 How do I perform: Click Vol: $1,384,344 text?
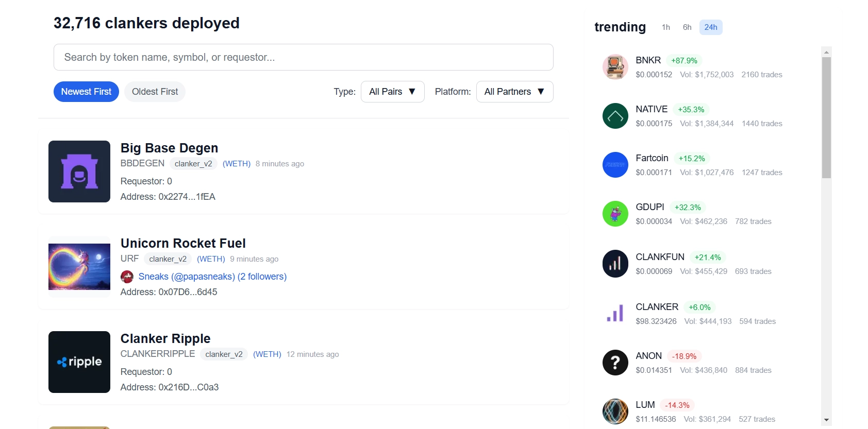(707, 124)
